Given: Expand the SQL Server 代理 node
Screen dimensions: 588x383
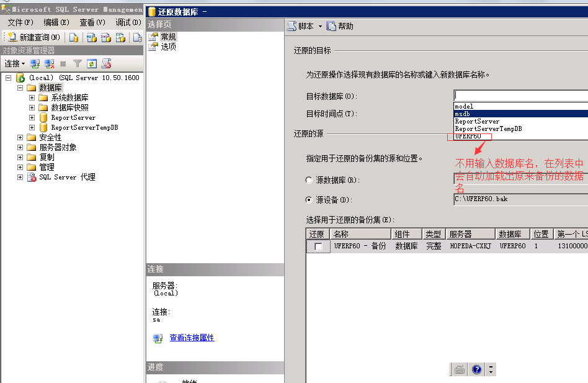Looking at the screenshot, I should [20, 177].
